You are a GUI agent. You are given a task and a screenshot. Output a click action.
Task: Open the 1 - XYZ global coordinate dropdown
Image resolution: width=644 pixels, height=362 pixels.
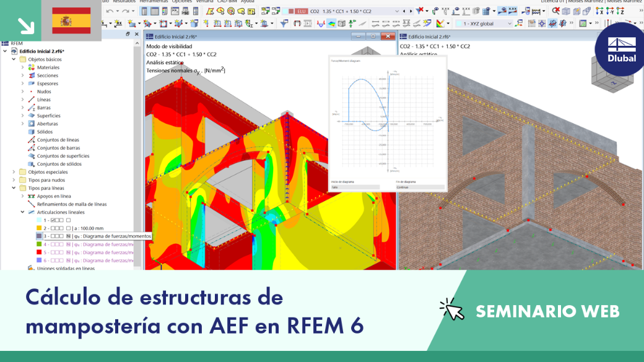pos(484,24)
